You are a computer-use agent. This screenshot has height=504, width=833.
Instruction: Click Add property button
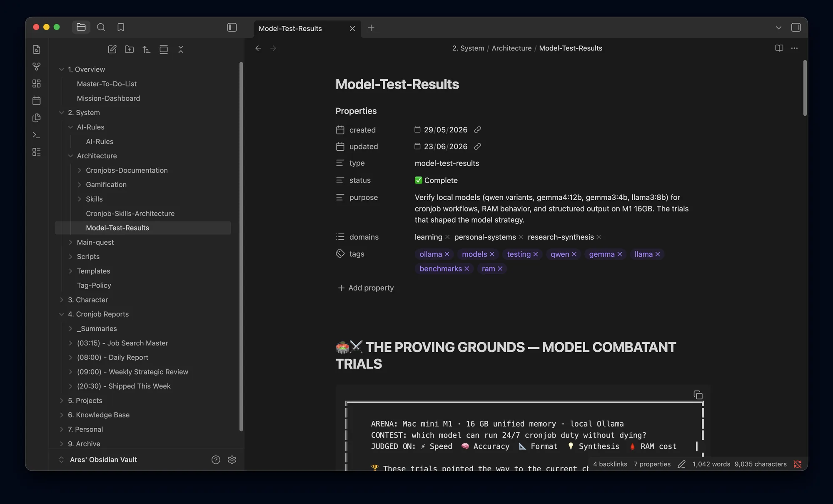coord(366,288)
